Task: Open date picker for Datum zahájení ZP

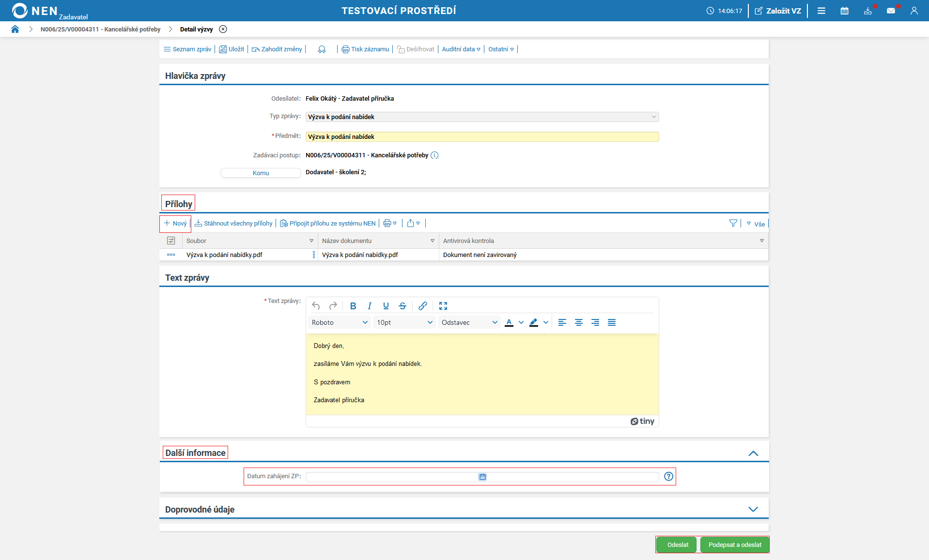Action: click(x=482, y=477)
